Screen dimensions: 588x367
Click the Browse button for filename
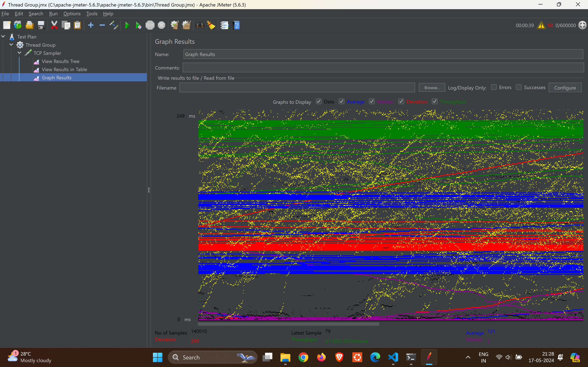[431, 87]
